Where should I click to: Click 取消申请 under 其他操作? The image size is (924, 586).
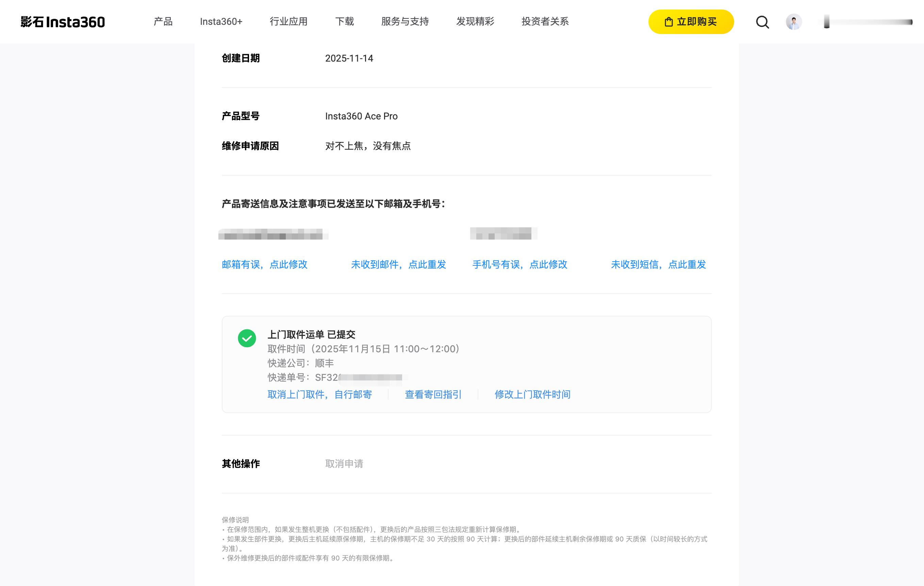(344, 463)
